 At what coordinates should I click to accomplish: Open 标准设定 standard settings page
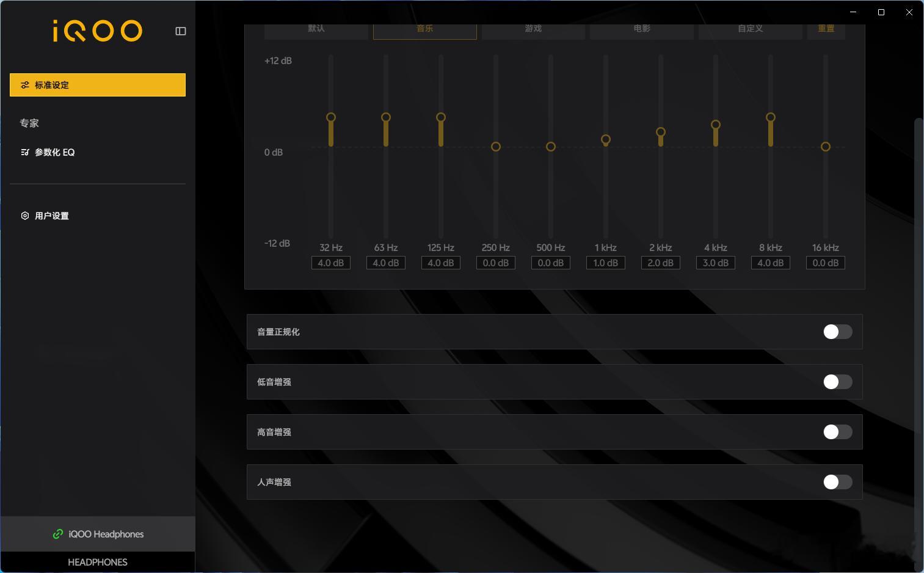[98, 85]
